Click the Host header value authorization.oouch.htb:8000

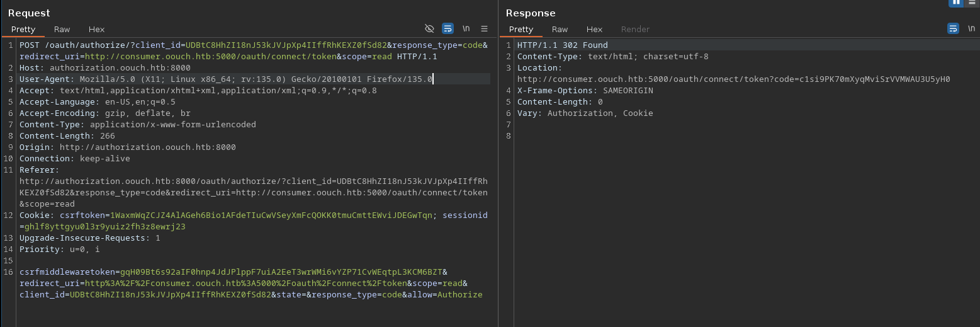(120, 68)
